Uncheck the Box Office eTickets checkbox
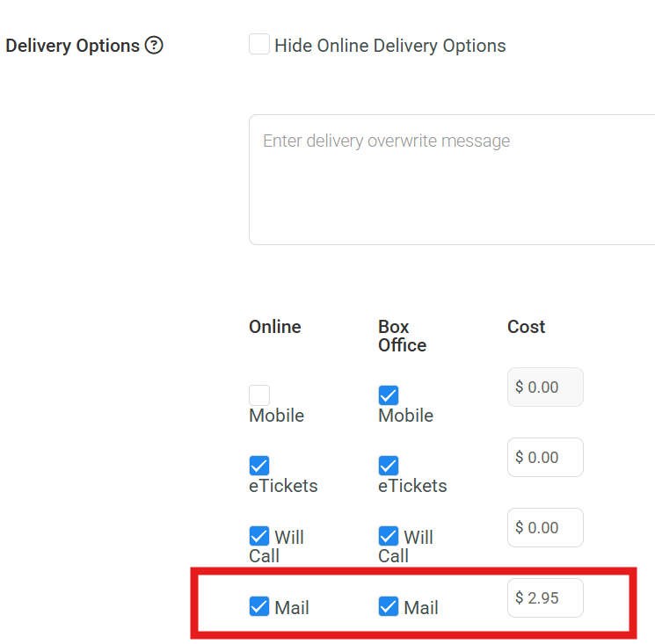 (389, 466)
